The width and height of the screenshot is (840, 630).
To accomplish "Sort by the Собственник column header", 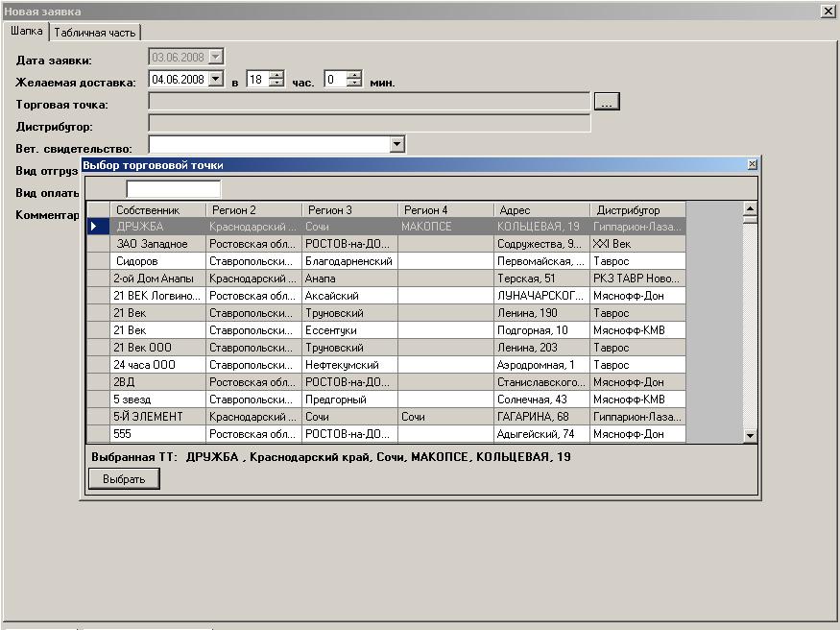I will [x=157, y=210].
